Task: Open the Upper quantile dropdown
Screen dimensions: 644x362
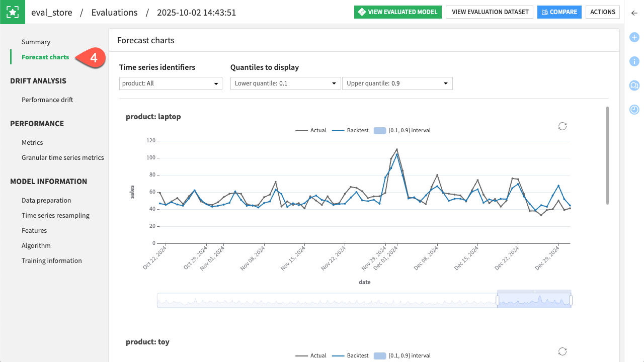Action: tap(397, 83)
